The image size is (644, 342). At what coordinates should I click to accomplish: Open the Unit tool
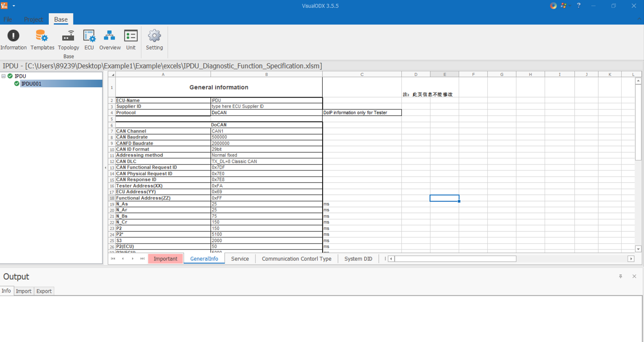tap(131, 40)
